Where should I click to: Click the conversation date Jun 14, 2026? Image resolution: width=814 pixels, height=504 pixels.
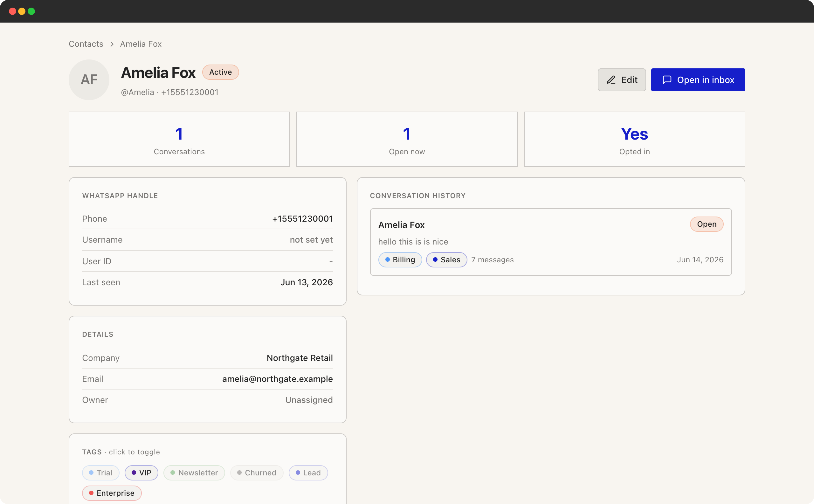pyautogui.click(x=700, y=260)
